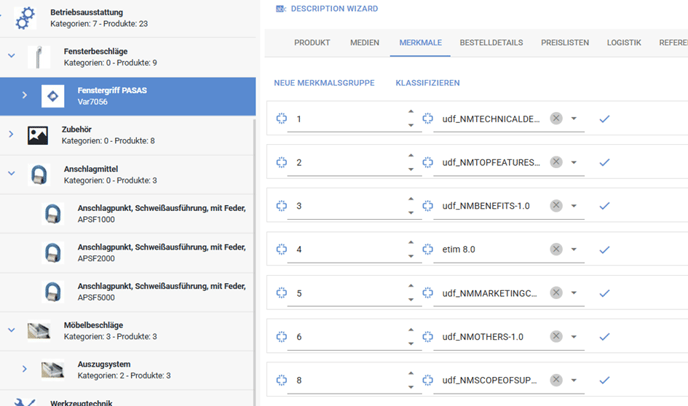Increase the order number in row 2
Viewport: 688px width, 406px height.
coord(410,156)
